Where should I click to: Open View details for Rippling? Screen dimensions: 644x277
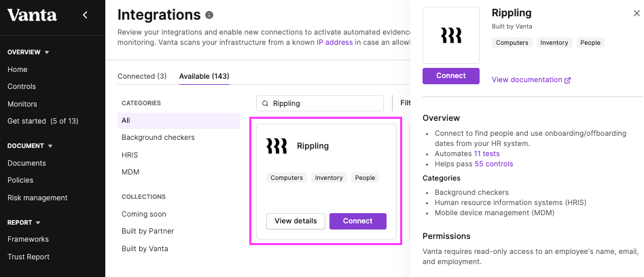[296, 221]
